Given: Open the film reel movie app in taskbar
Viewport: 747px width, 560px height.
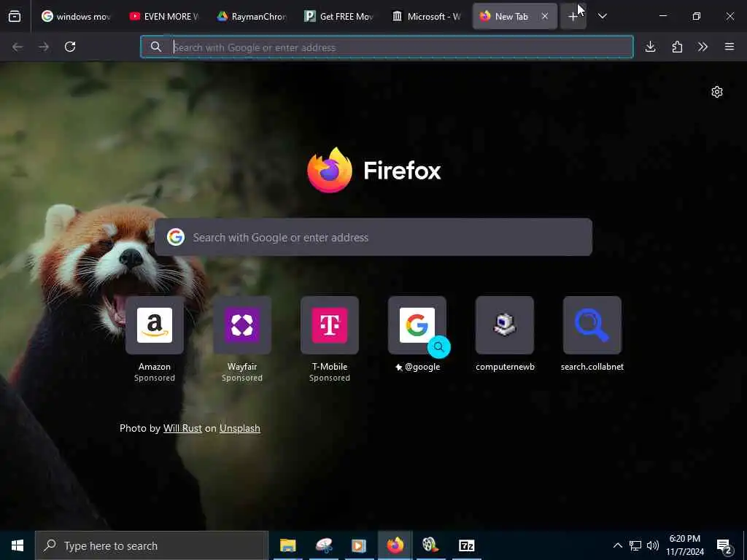Looking at the screenshot, I should point(430,545).
